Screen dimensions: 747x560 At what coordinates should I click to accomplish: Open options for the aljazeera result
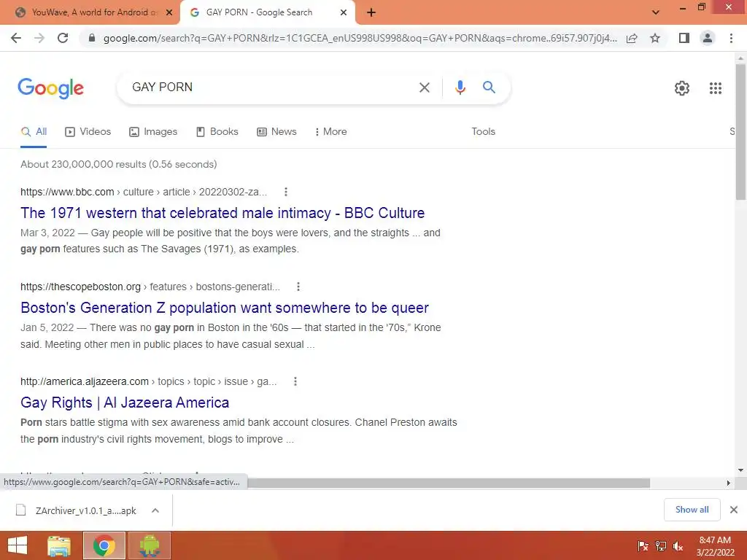pyautogui.click(x=295, y=381)
